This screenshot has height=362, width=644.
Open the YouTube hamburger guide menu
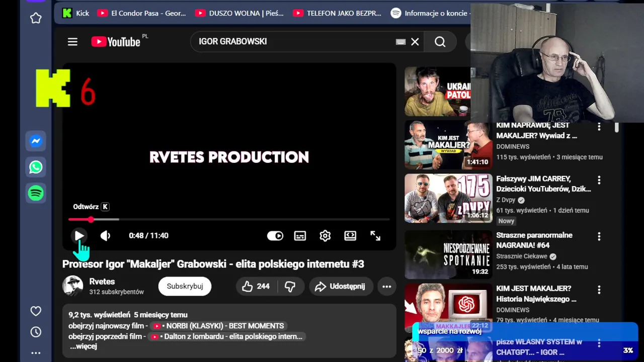[x=72, y=42]
